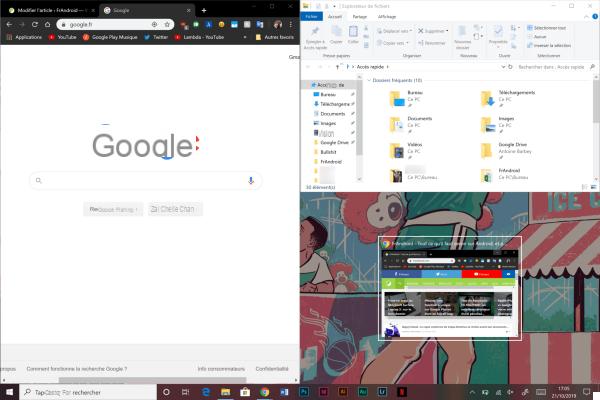Switch to the Modifier l'article FrAndroid tab

click(x=52, y=10)
